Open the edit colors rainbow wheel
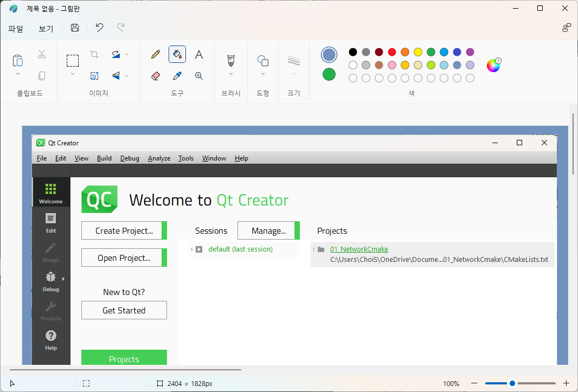 (493, 65)
